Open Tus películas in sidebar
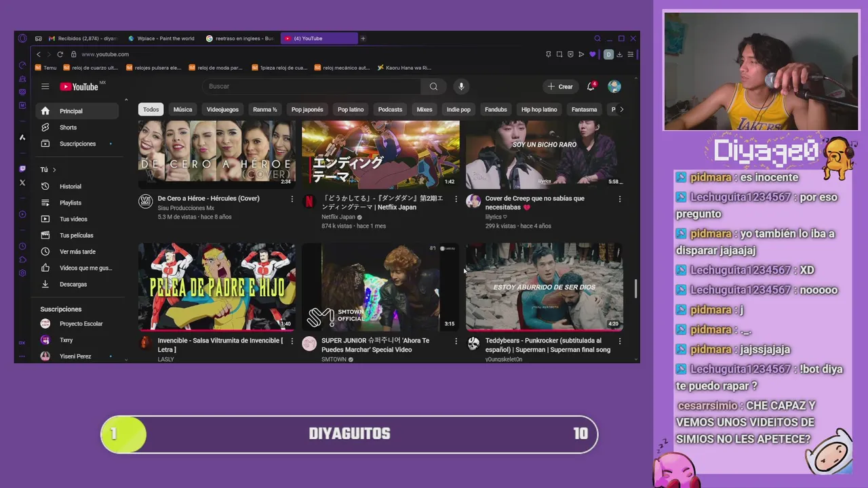868x488 pixels. [x=77, y=235]
